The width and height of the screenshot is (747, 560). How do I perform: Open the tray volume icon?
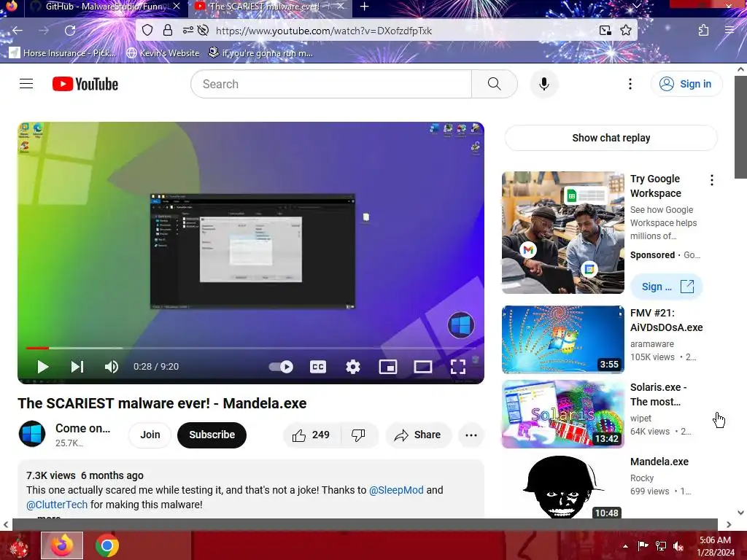(x=678, y=545)
